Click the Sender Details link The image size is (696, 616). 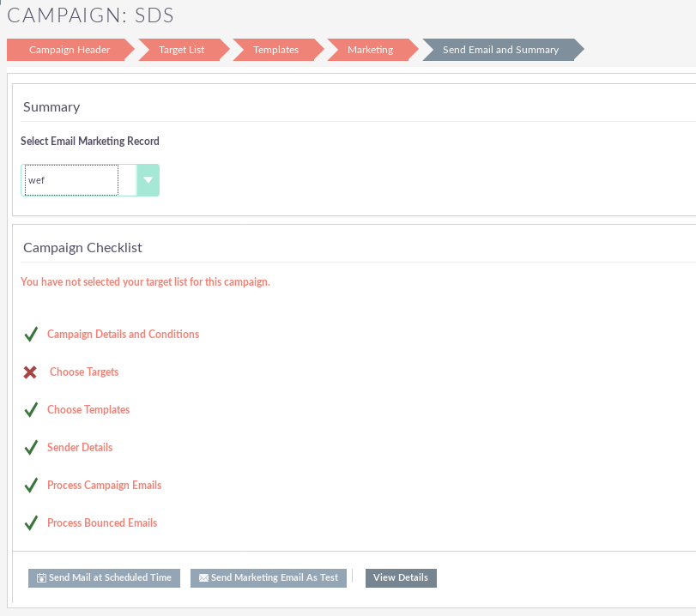click(80, 448)
